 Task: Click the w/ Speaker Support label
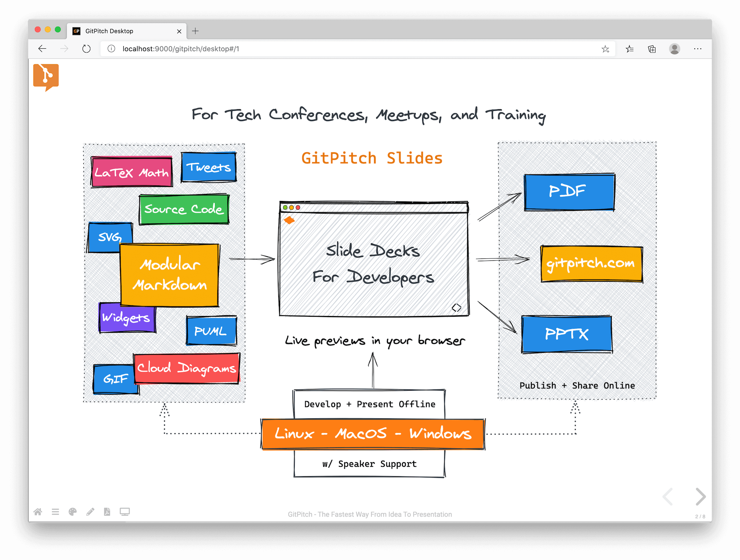tap(369, 464)
